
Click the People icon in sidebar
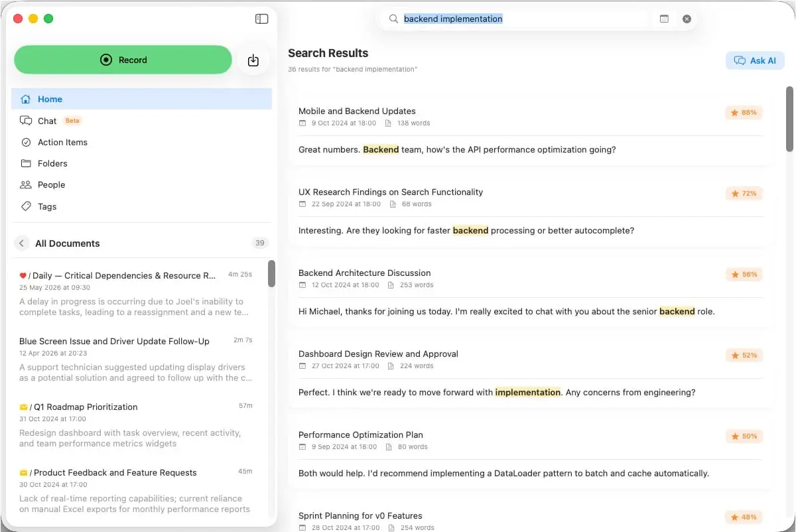pos(26,184)
